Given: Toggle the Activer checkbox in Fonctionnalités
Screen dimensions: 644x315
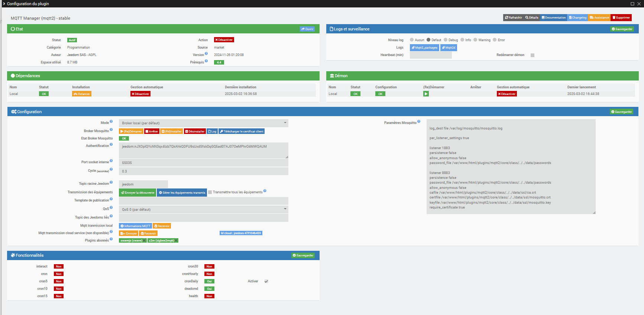Looking at the screenshot, I should (266, 281).
